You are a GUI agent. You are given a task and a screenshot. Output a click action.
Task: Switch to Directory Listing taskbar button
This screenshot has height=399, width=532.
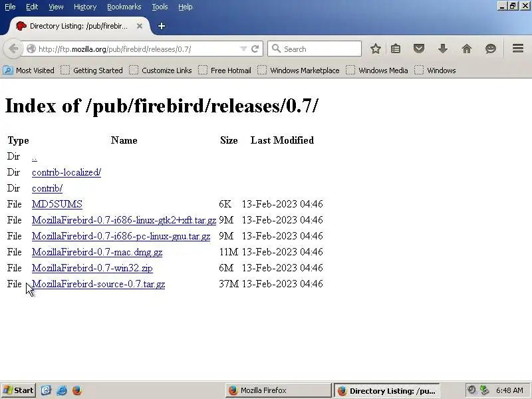point(387,390)
